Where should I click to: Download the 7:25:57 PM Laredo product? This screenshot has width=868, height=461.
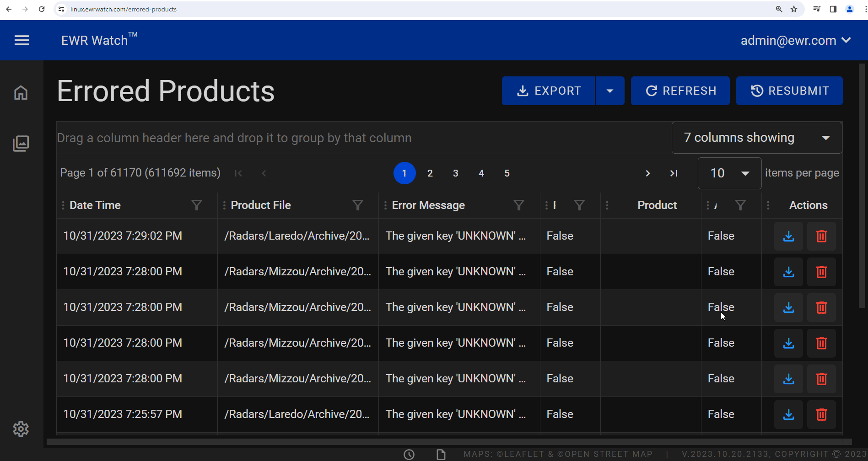click(788, 414)
